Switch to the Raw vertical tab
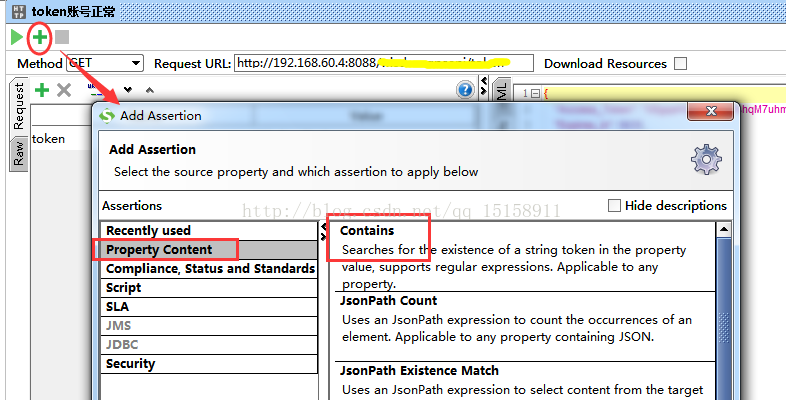Viewport: 786px width, 400px height. 19,153
